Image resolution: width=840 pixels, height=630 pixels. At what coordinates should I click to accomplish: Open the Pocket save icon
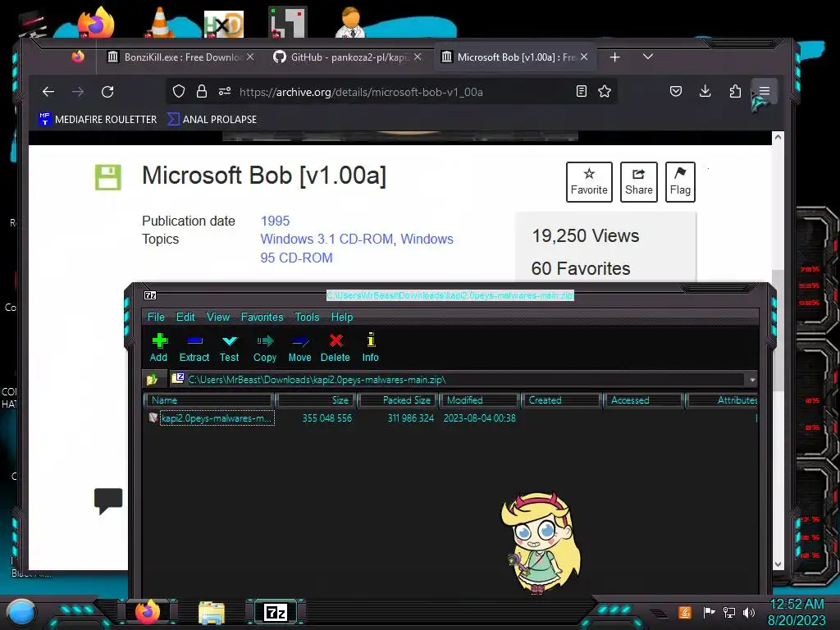pos(676,92)
